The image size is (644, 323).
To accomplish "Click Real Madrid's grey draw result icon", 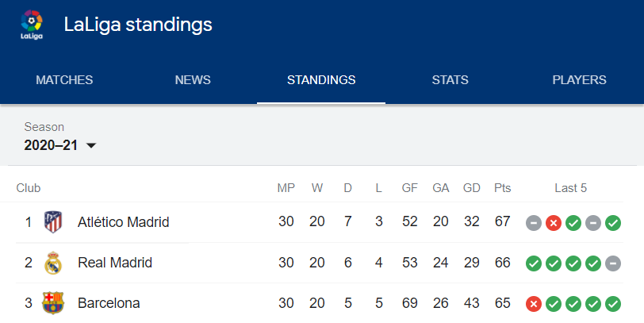I will [613, 263].
